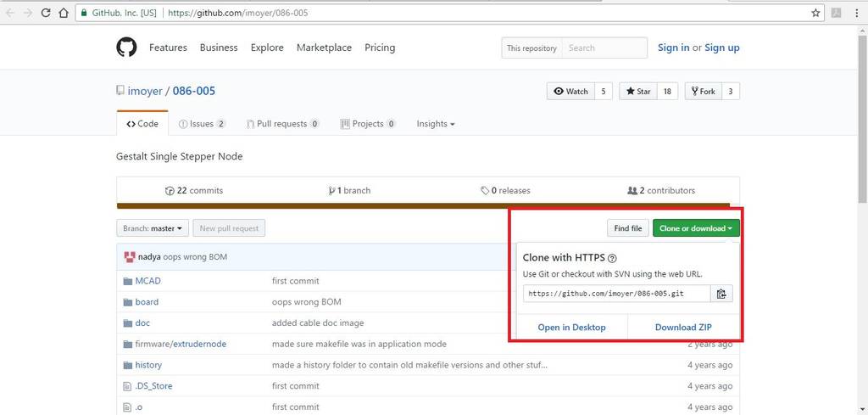Viewport: 868px width, 415px height.
Task: Open the Issues tab
Action: click(202, 124)
